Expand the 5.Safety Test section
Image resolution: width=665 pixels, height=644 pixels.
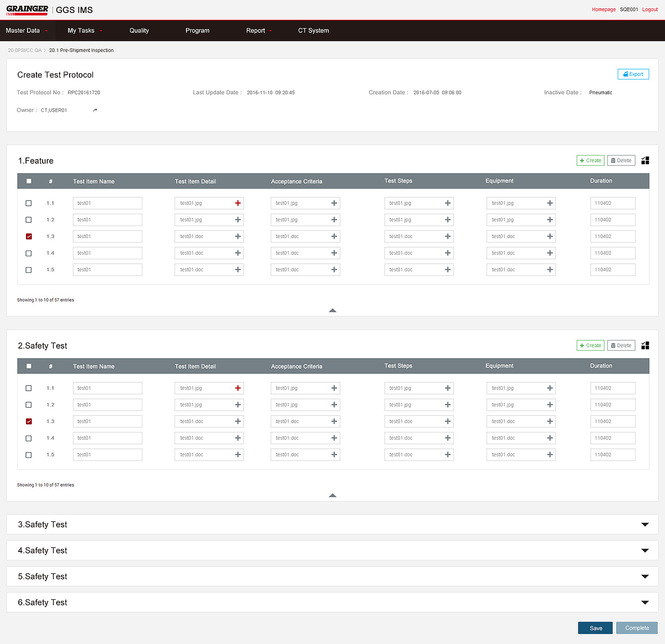(x=645, y=576)
